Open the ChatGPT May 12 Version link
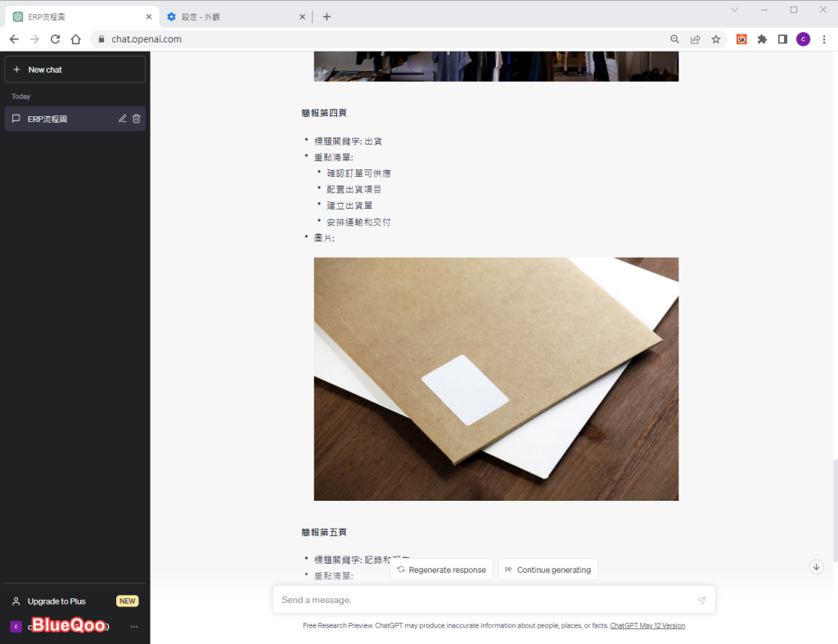838x644 pixels. pyautogui.click(x=647, y=626)
